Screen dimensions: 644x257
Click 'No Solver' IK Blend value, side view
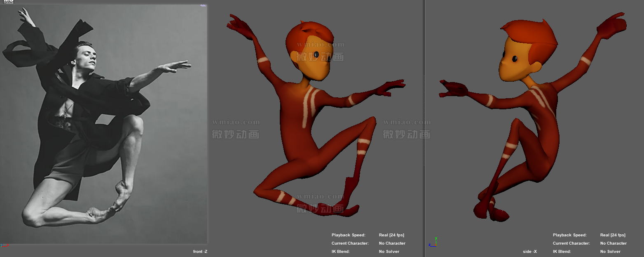[610, 252]
